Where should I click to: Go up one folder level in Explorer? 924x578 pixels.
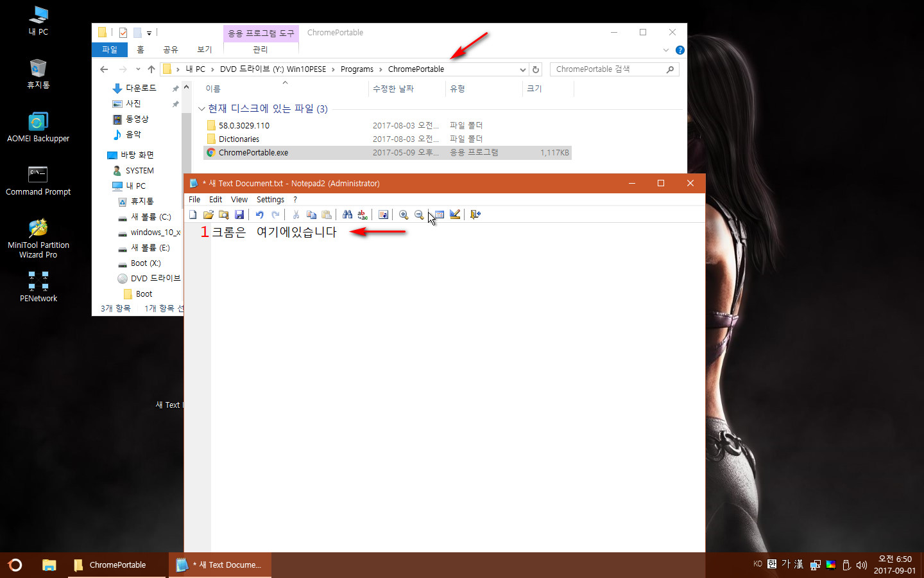pos(151,69)
